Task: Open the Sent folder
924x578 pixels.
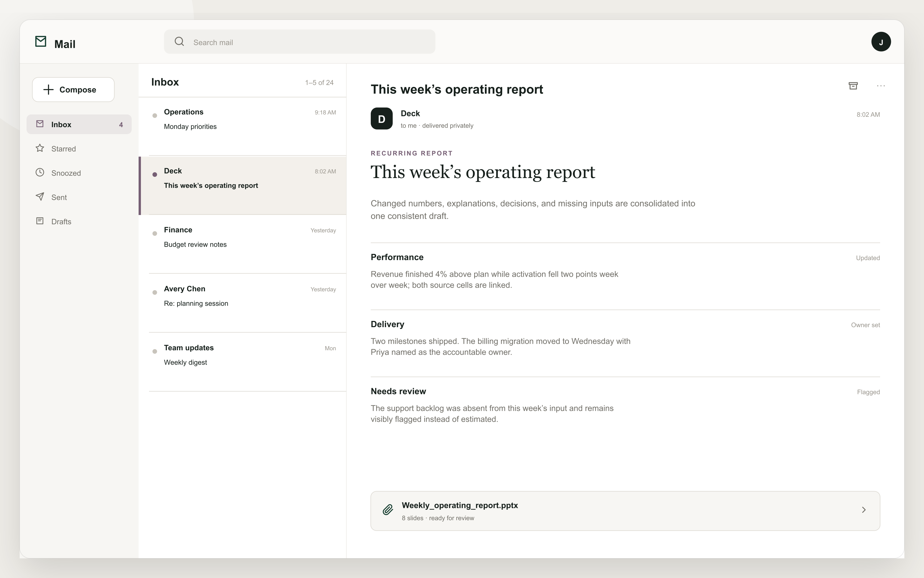Action: click(79, 197)
